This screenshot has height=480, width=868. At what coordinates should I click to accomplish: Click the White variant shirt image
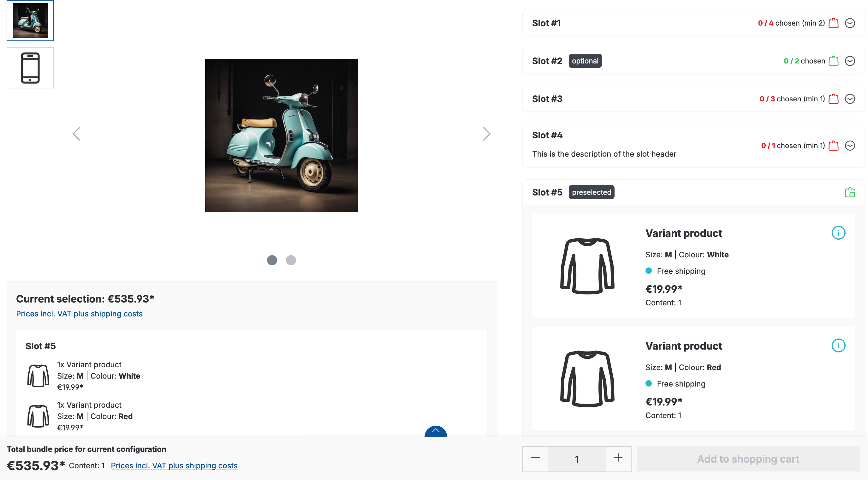587,266
